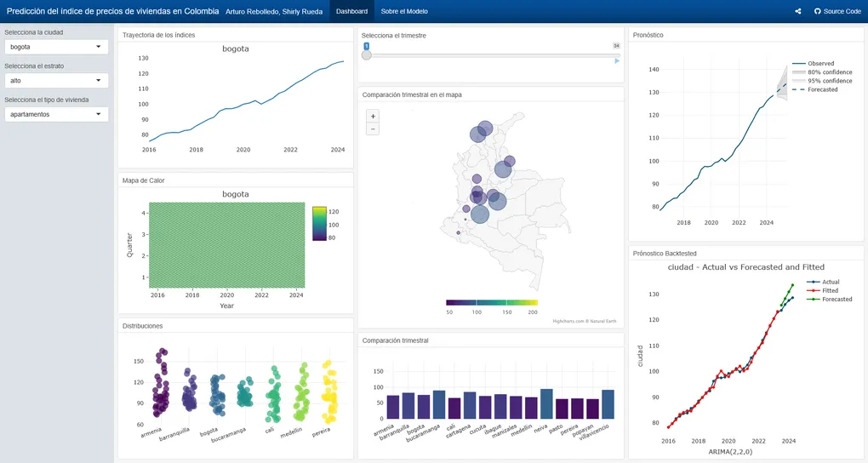Viewport: 868px width, 463px height.
Task: Zoom in on the Colombia map
Action: (x=372, y=116)
